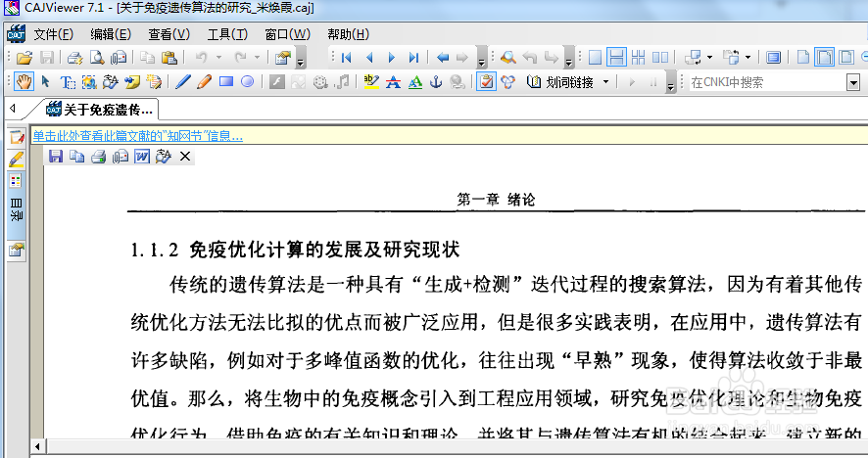Open the 文件(F) menu

(x=53, y=34)
